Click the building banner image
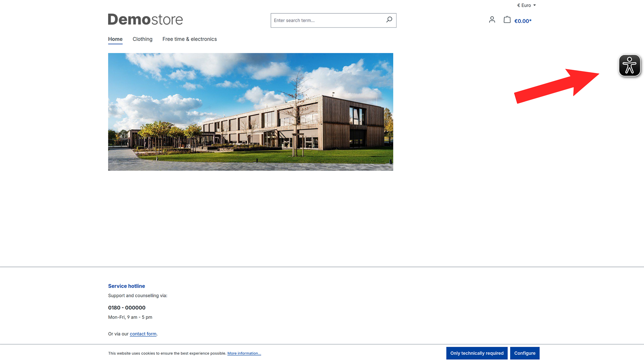Image resolution: width=644 pixels, height=362 pixels. (x=251, y=112)
